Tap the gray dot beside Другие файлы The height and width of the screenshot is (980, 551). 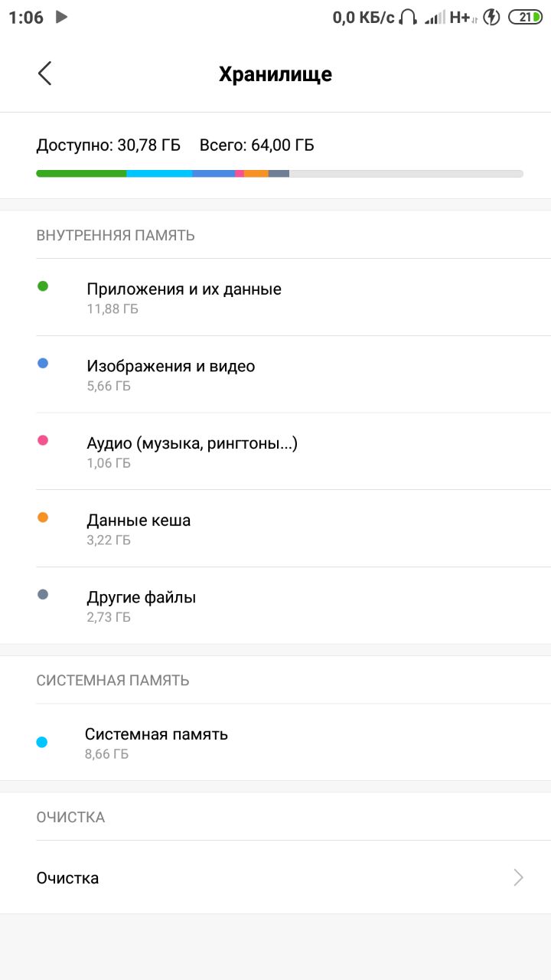click(x=43, y=594)
